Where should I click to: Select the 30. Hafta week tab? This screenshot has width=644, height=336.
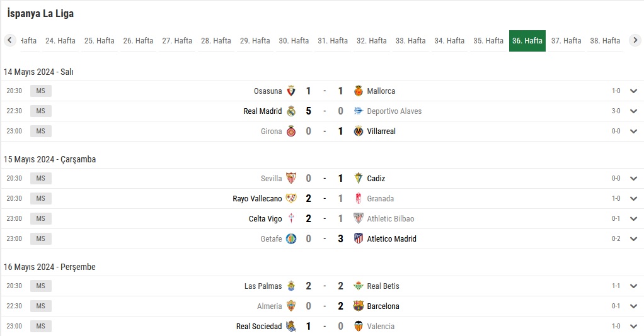294,41
